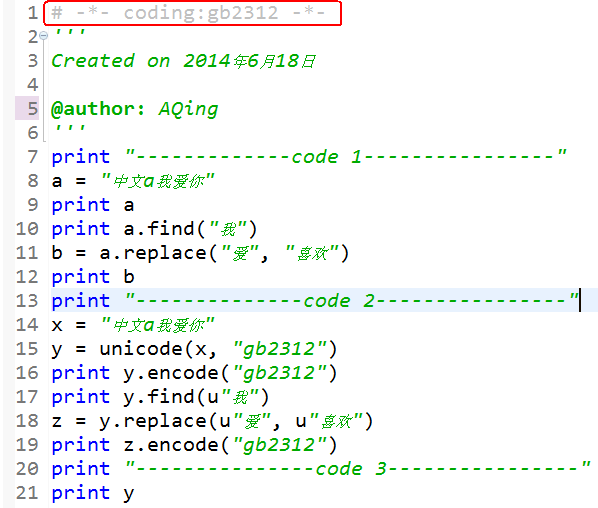Screen dimensions: 598x508
Task: Click the 'code 1' print statement
Action: (x=309, y=157)
